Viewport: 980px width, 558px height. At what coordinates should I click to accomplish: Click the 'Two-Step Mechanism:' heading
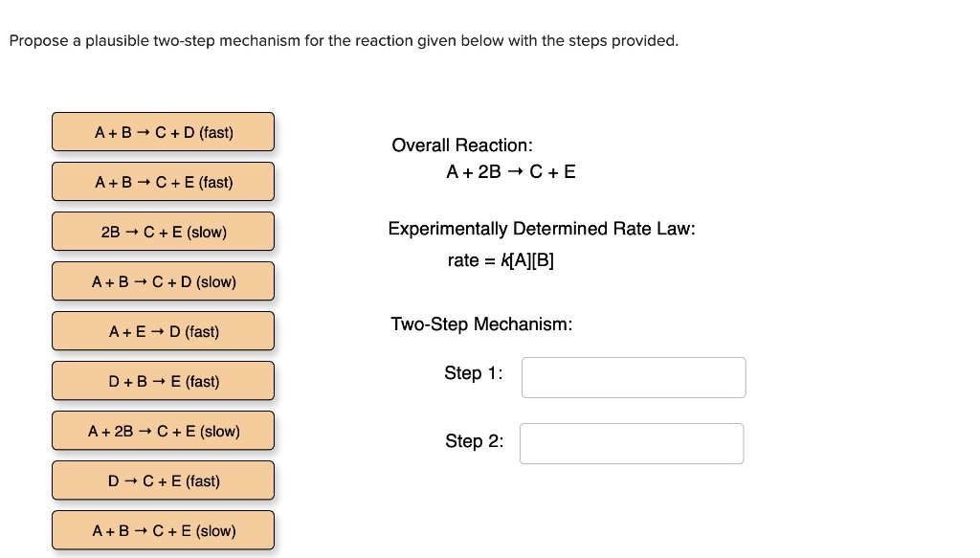pyautogui.click(x=481, y=324)
